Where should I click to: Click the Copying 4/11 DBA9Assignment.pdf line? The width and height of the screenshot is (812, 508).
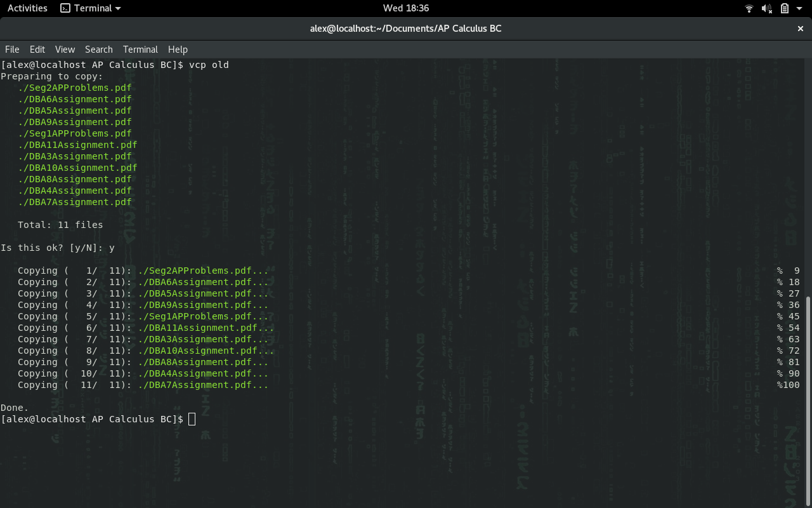tap(143, 305)
